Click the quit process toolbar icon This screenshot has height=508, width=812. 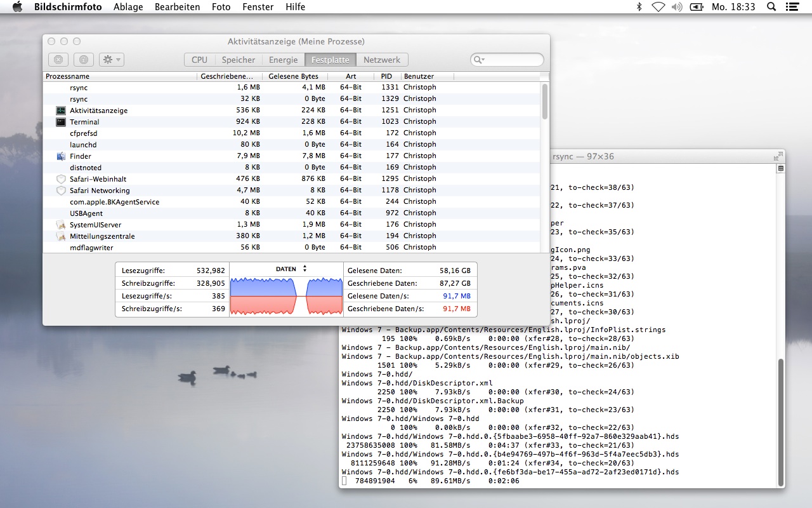click(x=58, y=60)
